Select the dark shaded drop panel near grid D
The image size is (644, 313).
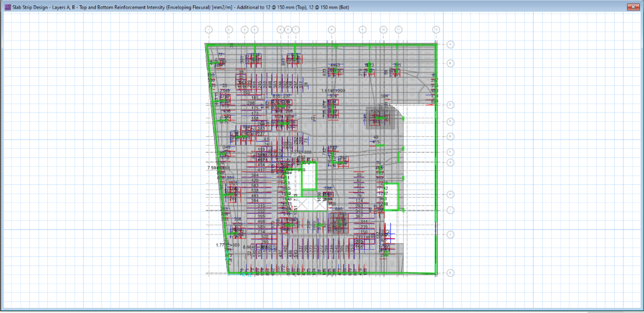(379, 118)
